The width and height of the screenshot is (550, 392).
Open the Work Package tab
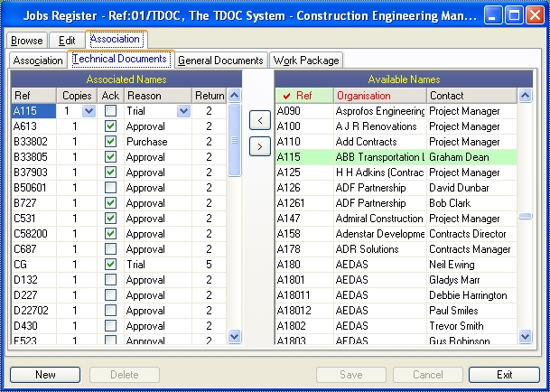[x=306, y=61]
